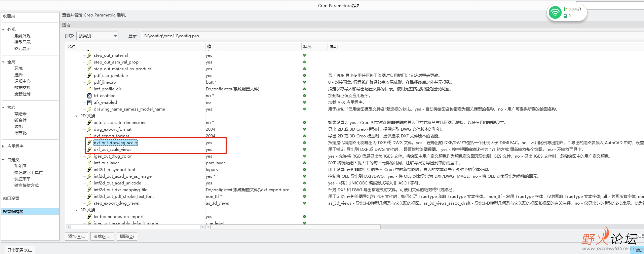The width and height of the screenshot is (644, 254).
Task: Click lightning icon beside step_out_asm_val_prop
Action: pyautogui.click(x=89, y=62)
